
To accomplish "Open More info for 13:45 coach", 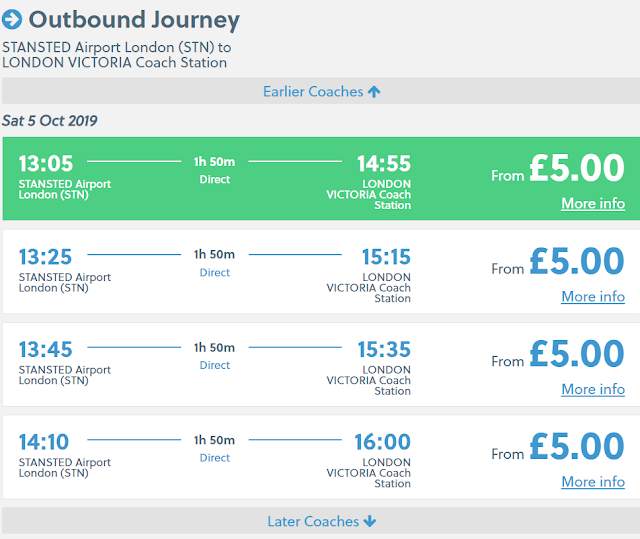I will point(593,389).
